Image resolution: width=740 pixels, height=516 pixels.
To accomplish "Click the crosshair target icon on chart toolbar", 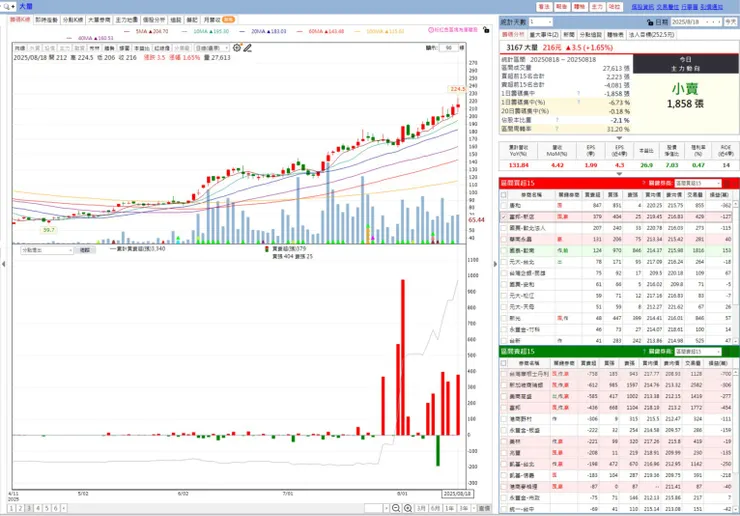I will pos(237,48).
